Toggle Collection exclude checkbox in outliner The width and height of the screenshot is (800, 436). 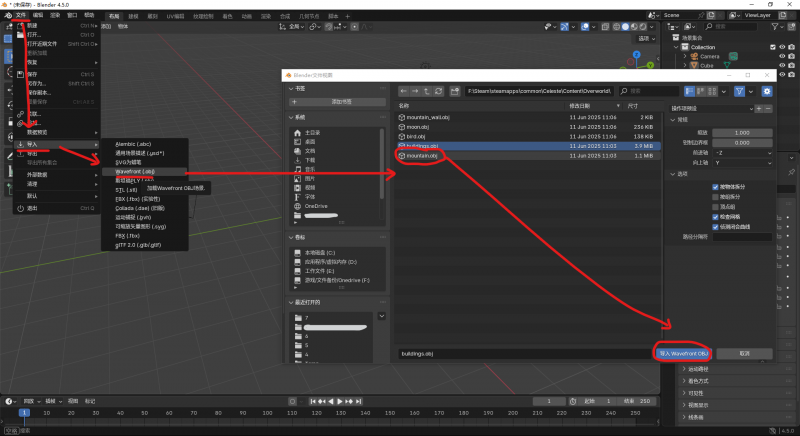pos(772,47)
